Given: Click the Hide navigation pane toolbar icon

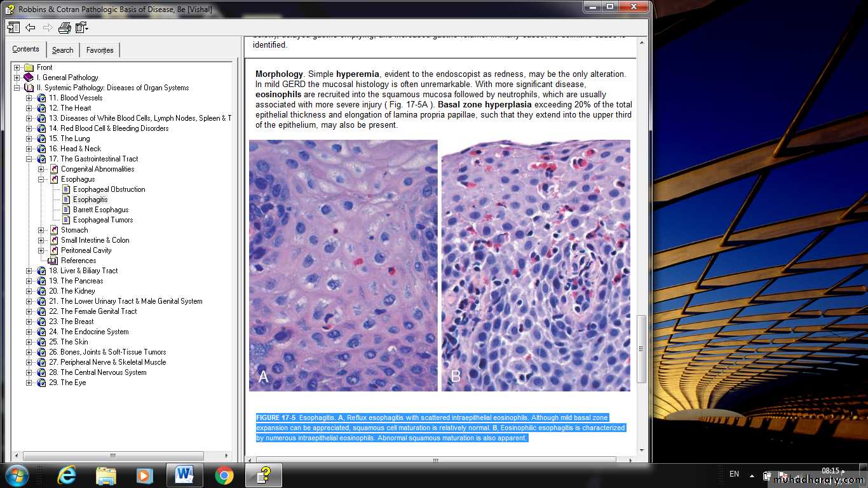Looking at the screenshot, I should 13,27.
